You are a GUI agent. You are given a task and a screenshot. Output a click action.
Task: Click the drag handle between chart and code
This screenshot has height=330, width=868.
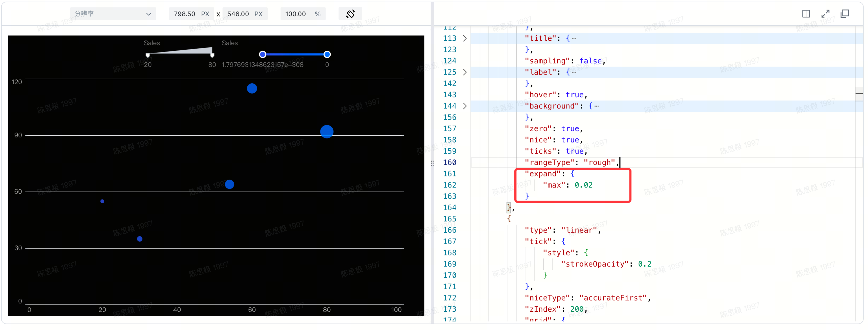[x=432, y=163]
